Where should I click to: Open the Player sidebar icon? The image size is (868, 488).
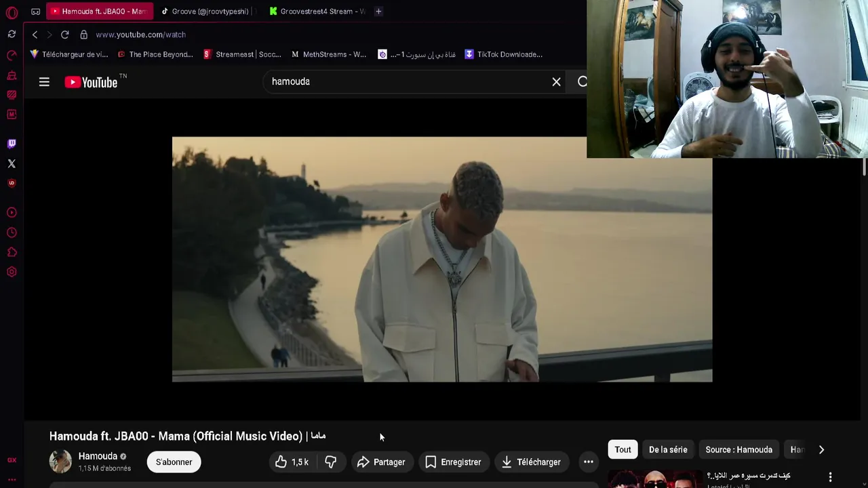coord(12,213)
